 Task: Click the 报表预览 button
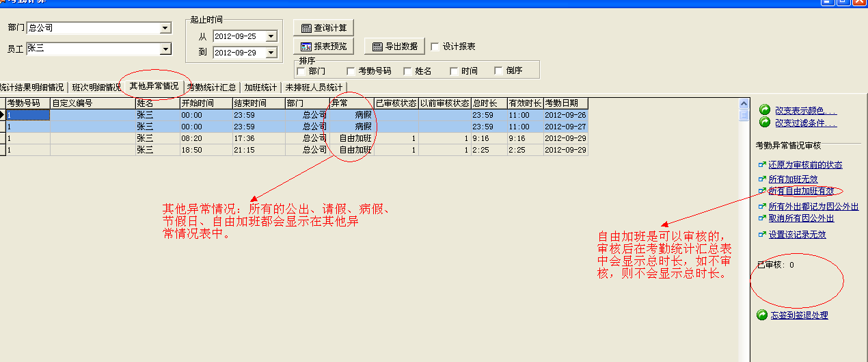[x=325, y=47]
